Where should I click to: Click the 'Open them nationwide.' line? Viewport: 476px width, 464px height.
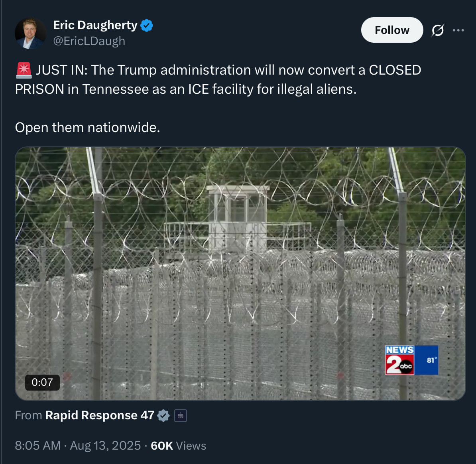pos(87,127)
